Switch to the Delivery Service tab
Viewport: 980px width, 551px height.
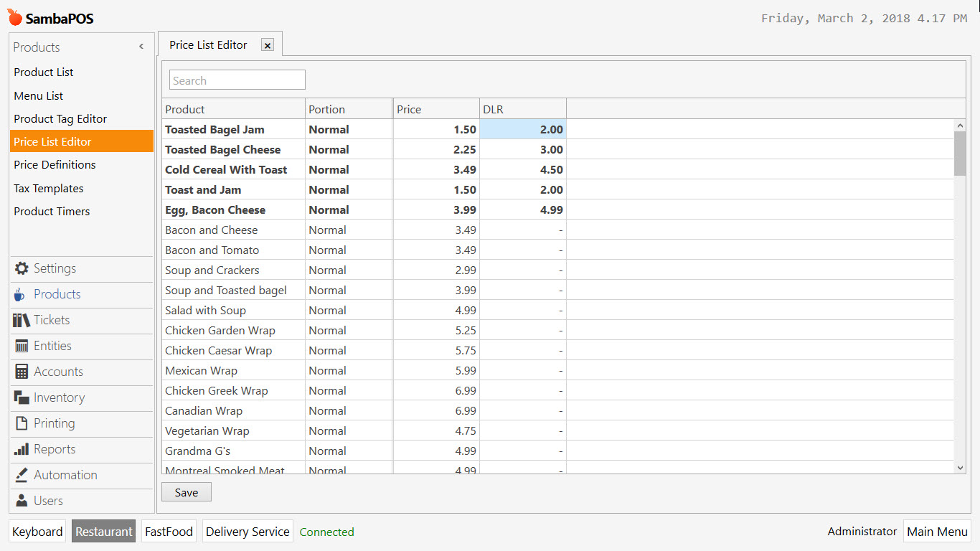pyautogui.click(x=247, y=531)
